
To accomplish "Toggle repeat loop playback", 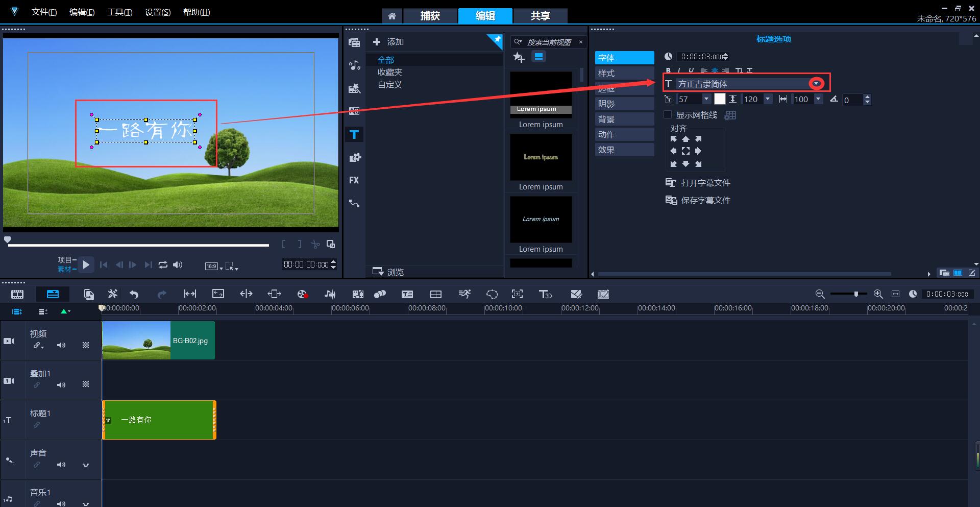I will tap(163, 264).
